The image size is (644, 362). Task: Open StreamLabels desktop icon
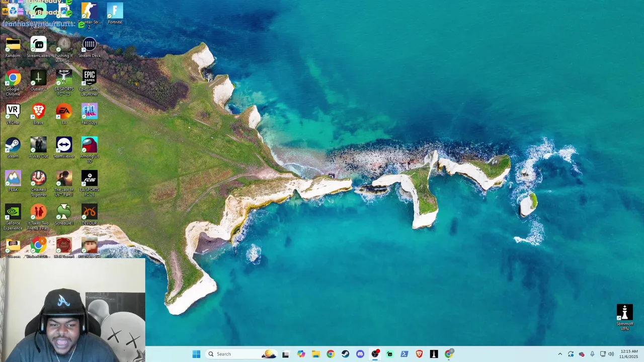pyautogui.click(x=39, y=47)
